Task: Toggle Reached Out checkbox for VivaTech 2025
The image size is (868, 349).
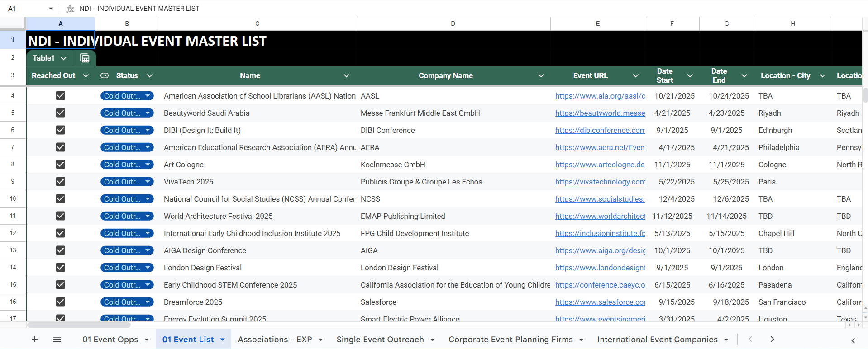Action: (61, 182)
